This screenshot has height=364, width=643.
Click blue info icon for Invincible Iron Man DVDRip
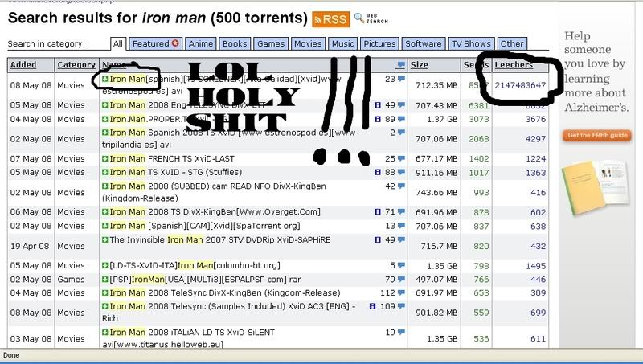pyautogui.click(x=378, y=239)
